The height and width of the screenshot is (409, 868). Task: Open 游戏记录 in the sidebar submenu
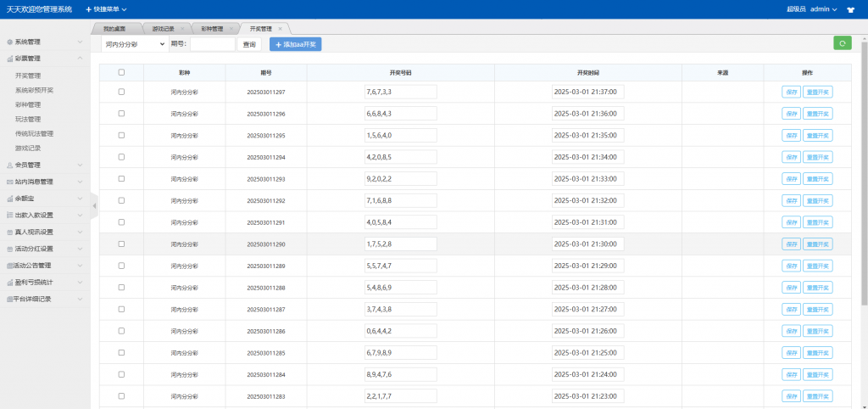(x=28, y=148)
